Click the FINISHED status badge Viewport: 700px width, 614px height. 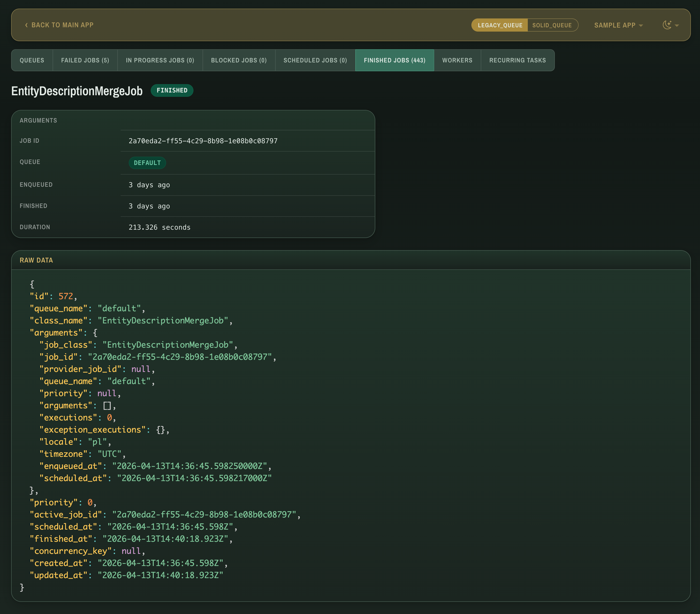coord(172,90)
